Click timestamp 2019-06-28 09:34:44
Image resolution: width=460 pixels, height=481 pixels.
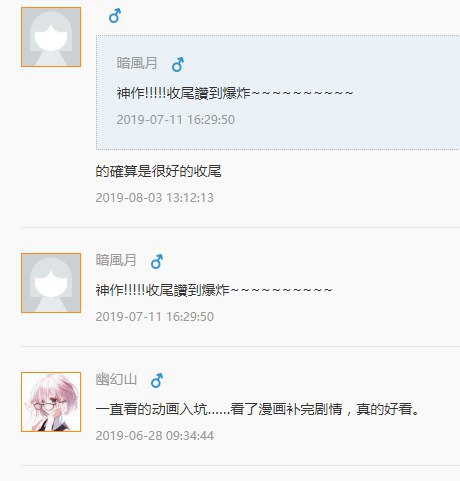pyautogui.click(x=155, y=436)
